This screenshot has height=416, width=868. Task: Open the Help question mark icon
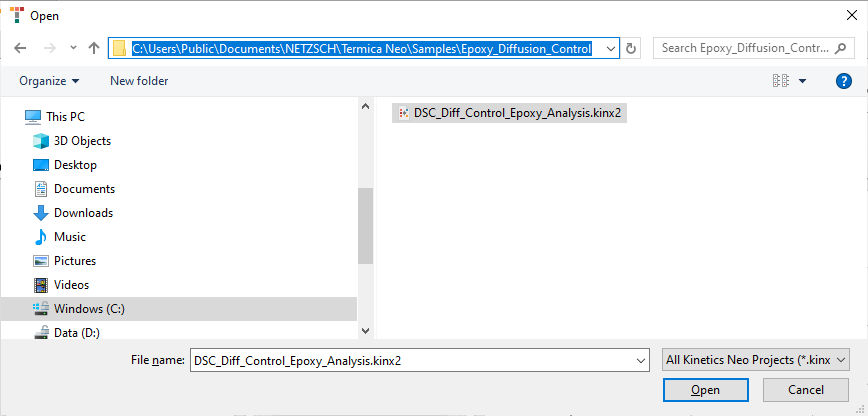843,81
